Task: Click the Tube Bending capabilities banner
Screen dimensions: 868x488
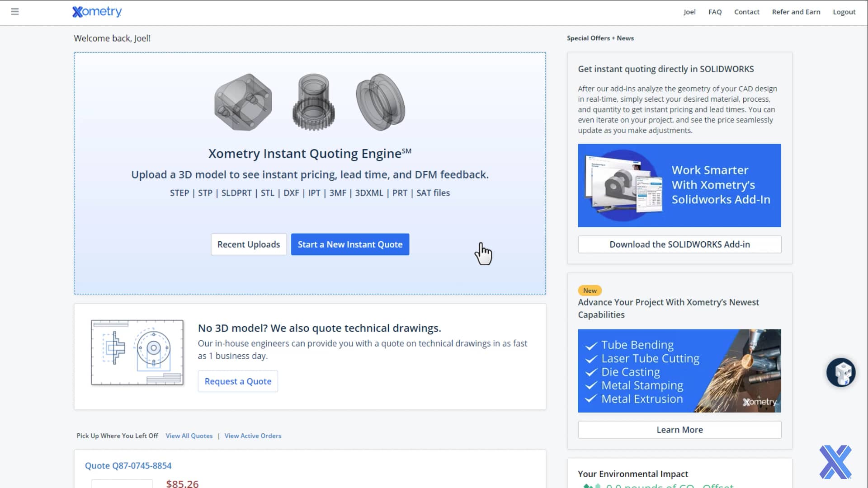Action: coord(679,371)
